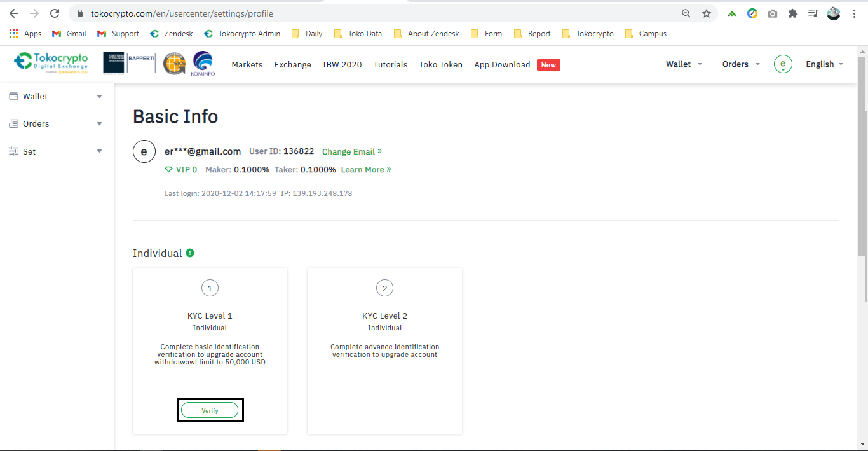Click the browser forward arrow
This screenshot has height=451, width=868.
point(34,13)
